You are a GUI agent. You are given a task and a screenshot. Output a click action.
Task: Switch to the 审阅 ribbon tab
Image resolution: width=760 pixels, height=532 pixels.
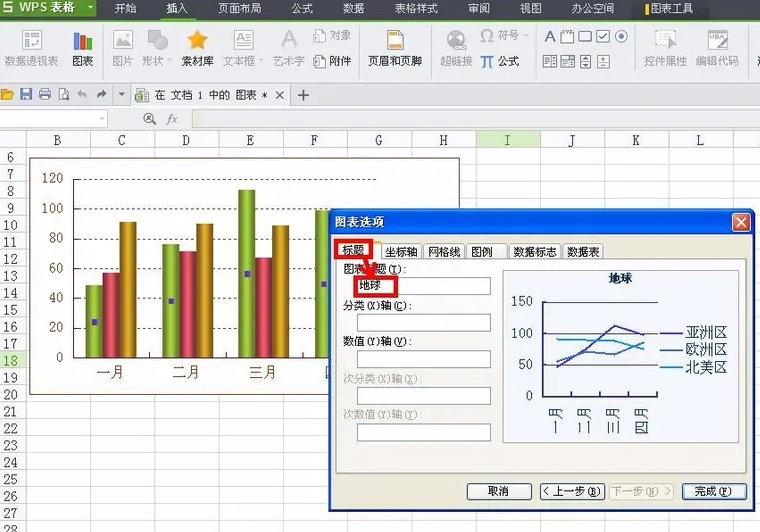(x=479, y=8)
